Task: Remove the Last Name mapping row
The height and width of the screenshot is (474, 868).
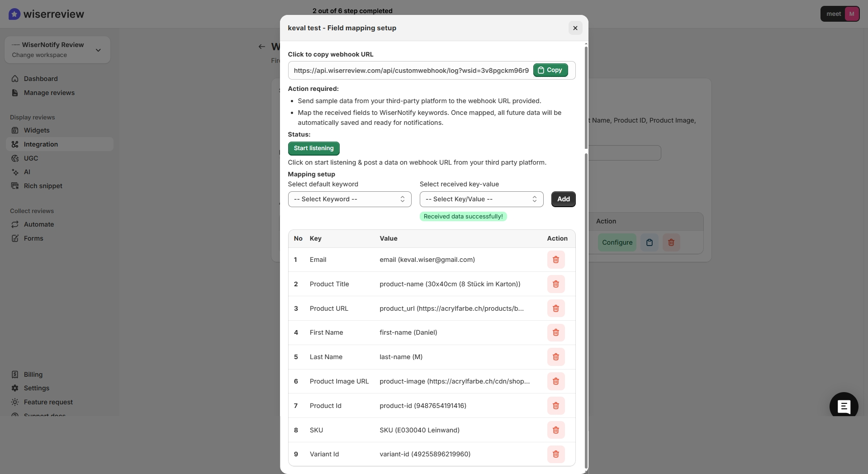Action: pyautogui.click(x=555, y=357)
